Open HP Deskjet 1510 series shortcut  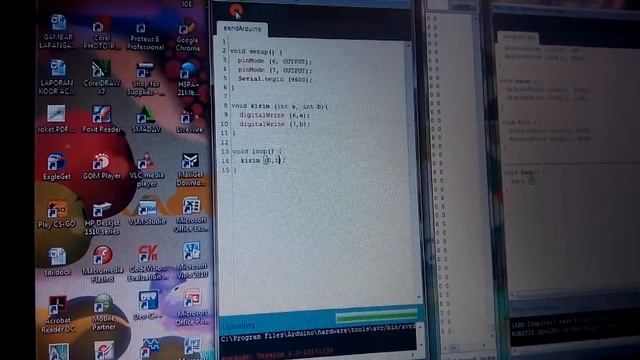tap(102, 218)
